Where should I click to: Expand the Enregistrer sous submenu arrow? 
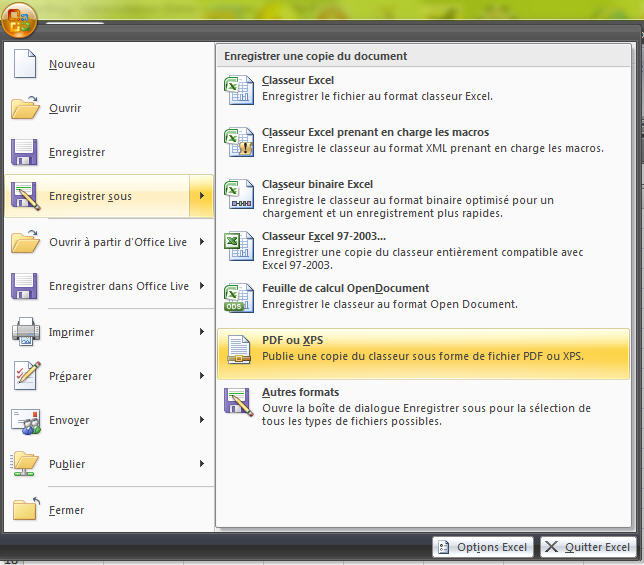tap(202, 196)
